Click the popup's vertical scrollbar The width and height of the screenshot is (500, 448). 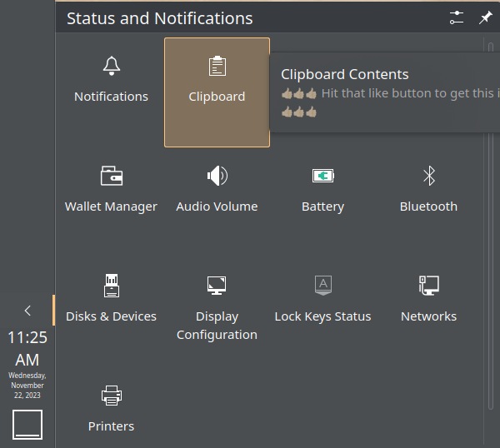pyautogui.click(x=491, y=226)
